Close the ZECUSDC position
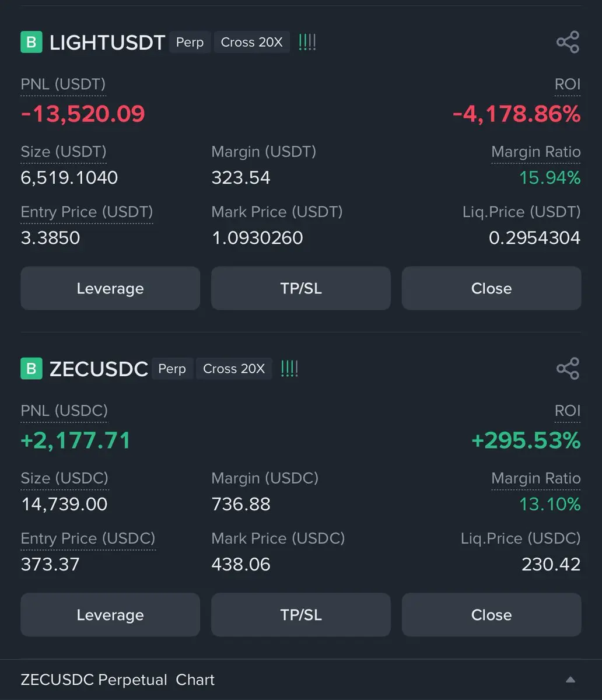The width and height of the screenshot is (602, 700). tap(491, 615)
